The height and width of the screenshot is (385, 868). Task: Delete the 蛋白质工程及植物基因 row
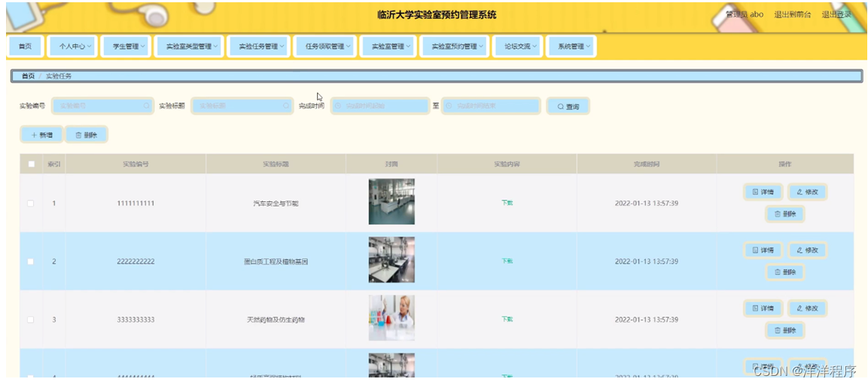coord(785,272)
